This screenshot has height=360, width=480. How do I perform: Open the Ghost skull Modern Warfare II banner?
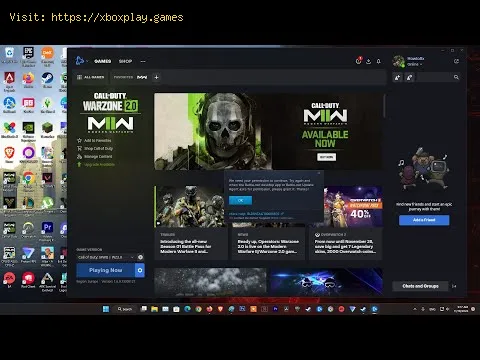coord(268,131)
